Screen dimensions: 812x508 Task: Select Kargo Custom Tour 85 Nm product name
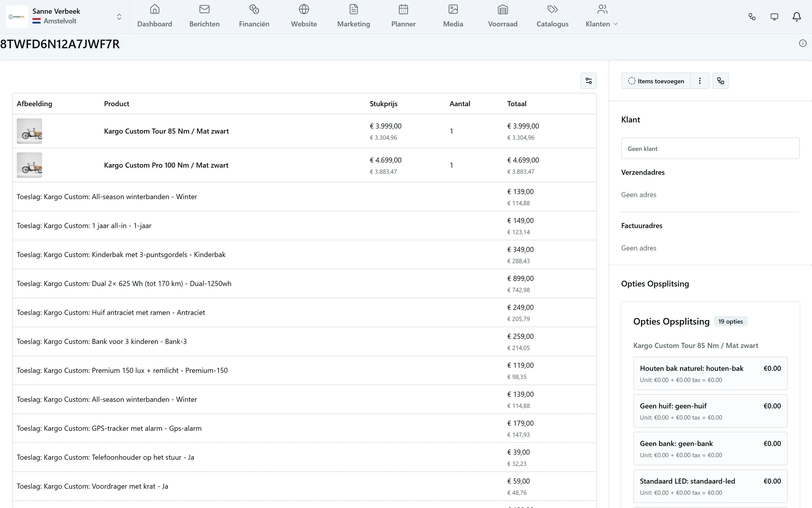[x=166, y=131]
